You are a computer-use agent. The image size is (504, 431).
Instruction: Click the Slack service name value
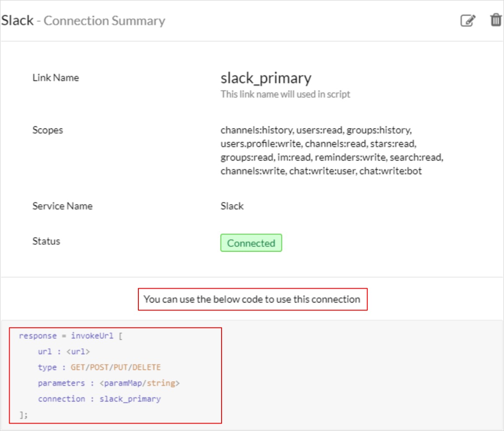(x=232, y=206)
